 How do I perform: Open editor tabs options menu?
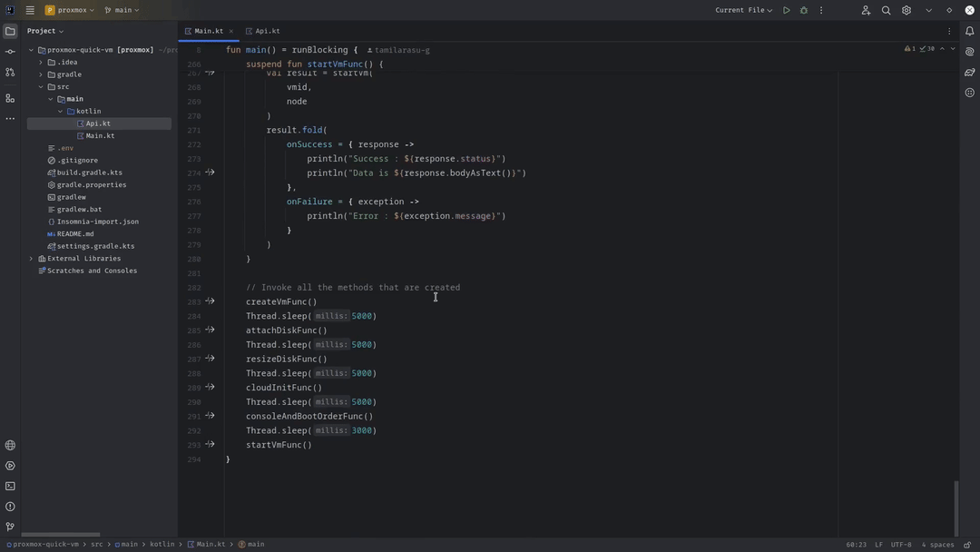pos(949,31)
